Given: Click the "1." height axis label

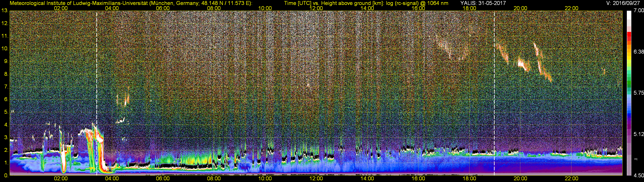Looking at the screenshot, I should click(6, 163).
